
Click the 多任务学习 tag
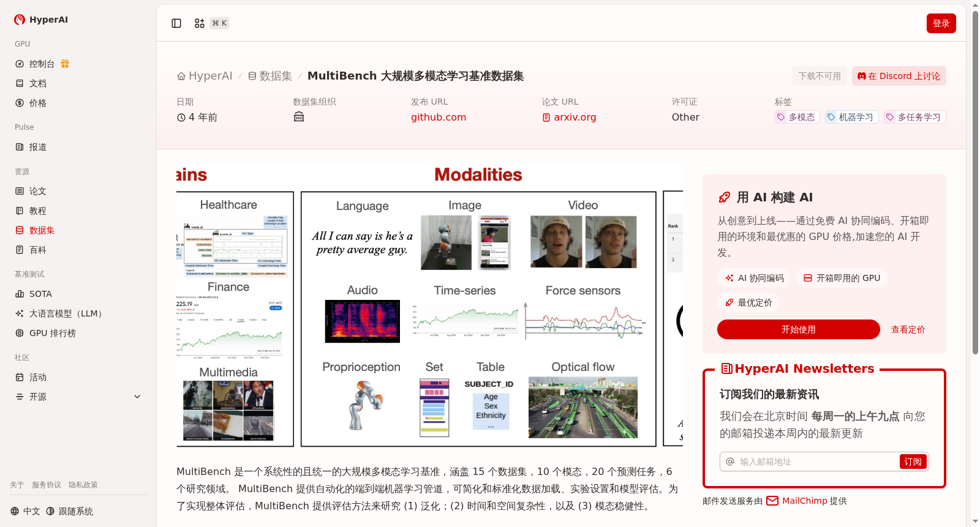pos(915,117)
